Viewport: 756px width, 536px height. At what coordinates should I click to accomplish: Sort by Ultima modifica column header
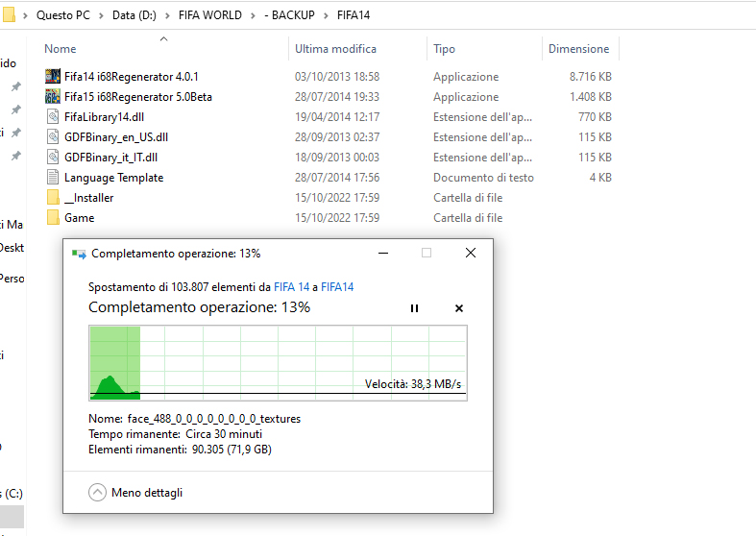pos(335,49)
